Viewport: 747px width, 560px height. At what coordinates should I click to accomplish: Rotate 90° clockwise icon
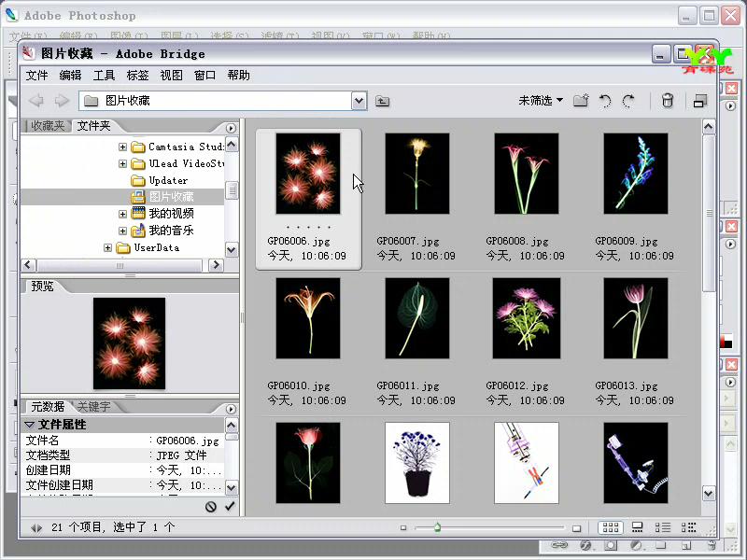628,101
